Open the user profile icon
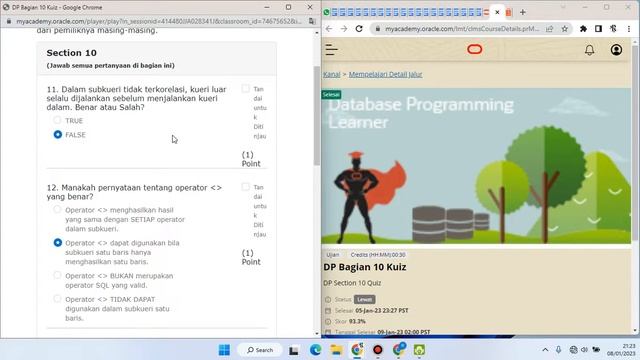 click(x=616, y=50)
